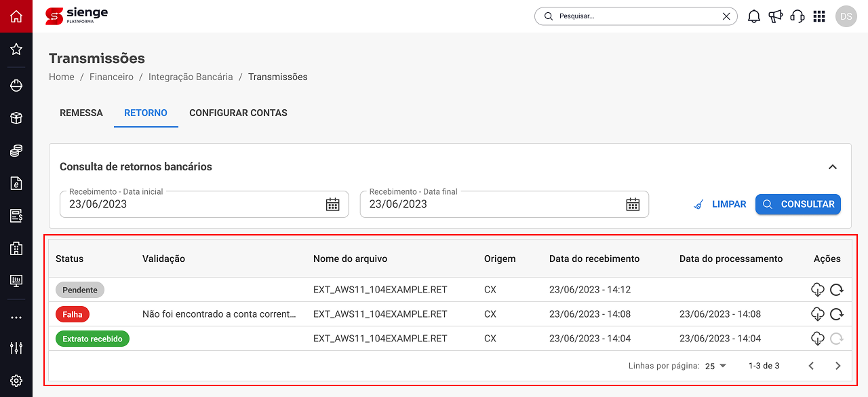Select the RETORNO tab

click(146, 113)
